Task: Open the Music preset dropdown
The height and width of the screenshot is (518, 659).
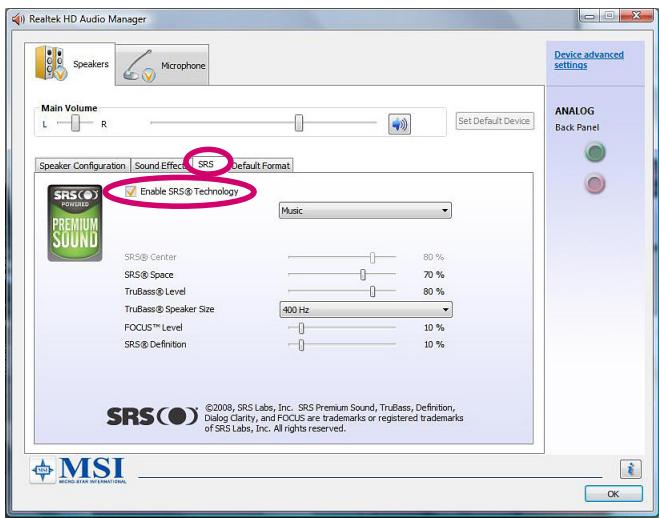Action: (x=365, y=210)
